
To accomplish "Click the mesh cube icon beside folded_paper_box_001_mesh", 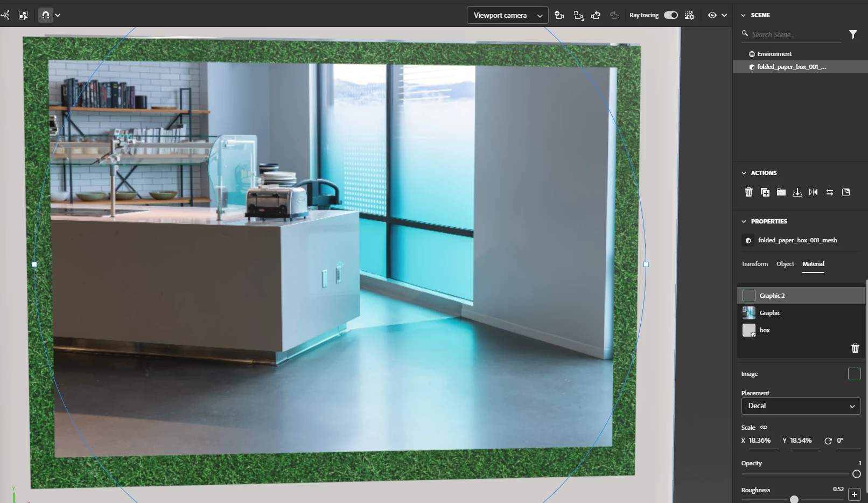I will [x=748, y=240].
